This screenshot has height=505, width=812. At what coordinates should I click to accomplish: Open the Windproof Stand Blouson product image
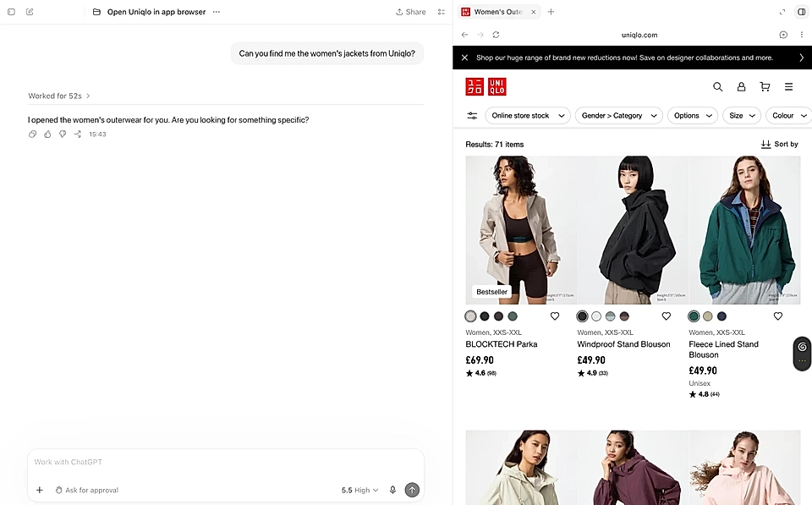click(x=633, y=230)
